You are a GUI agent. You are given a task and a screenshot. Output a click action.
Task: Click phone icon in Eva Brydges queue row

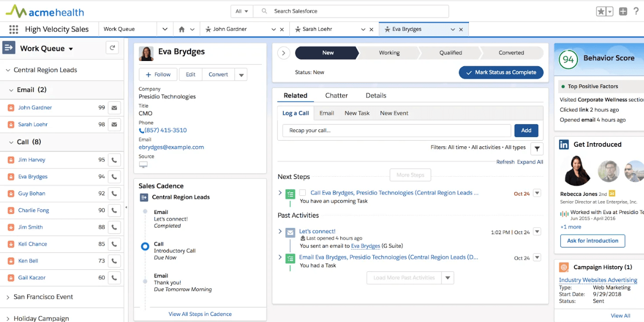pyautogui.click(x=114, y=177)
